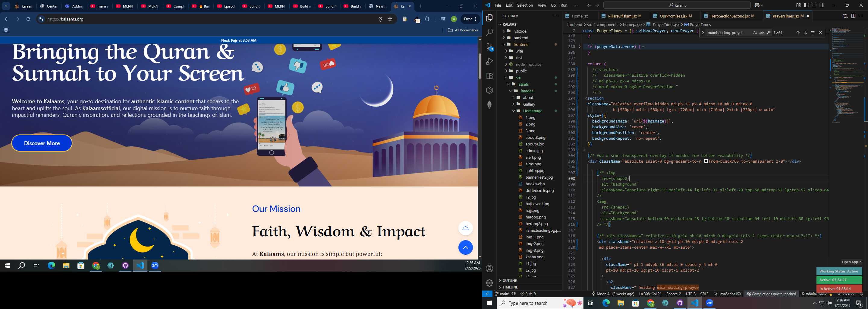
Task: Open the Selection menu in VS Code
Action: coord(525,5)
